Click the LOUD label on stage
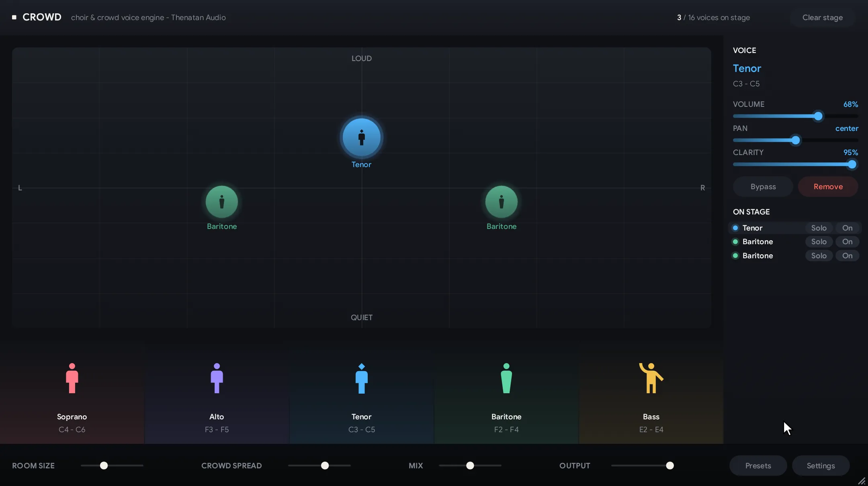This screenshot has width=868, height=486. [x=361, y=59]
